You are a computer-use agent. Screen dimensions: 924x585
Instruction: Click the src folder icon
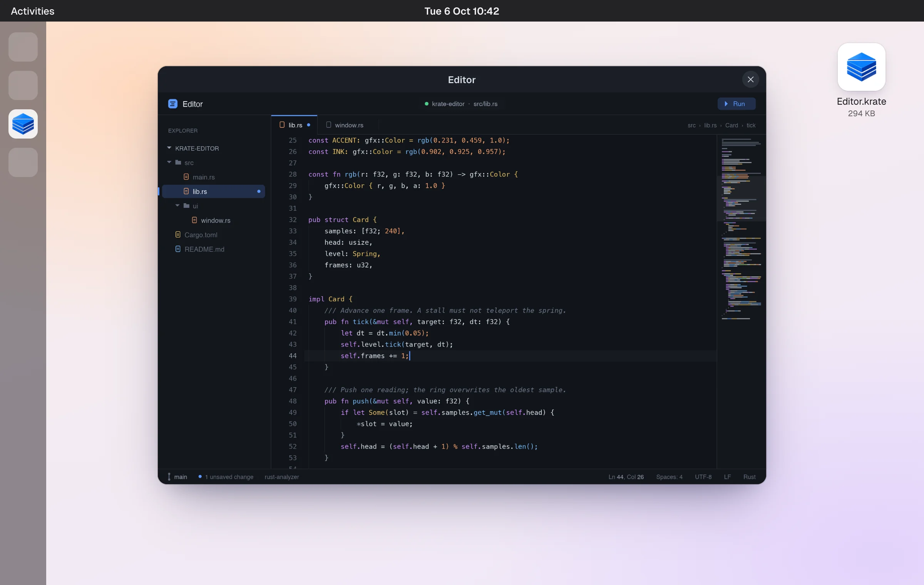click(178, 162)
